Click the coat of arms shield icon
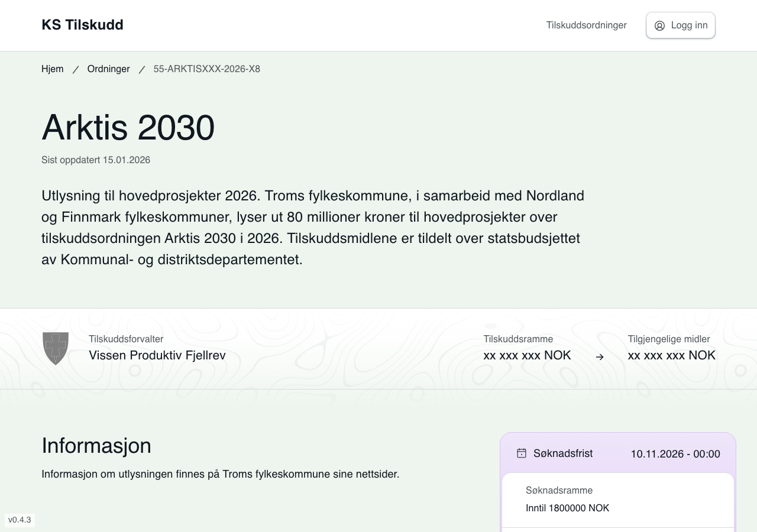 pyautogui.click(x=56, y=348)
